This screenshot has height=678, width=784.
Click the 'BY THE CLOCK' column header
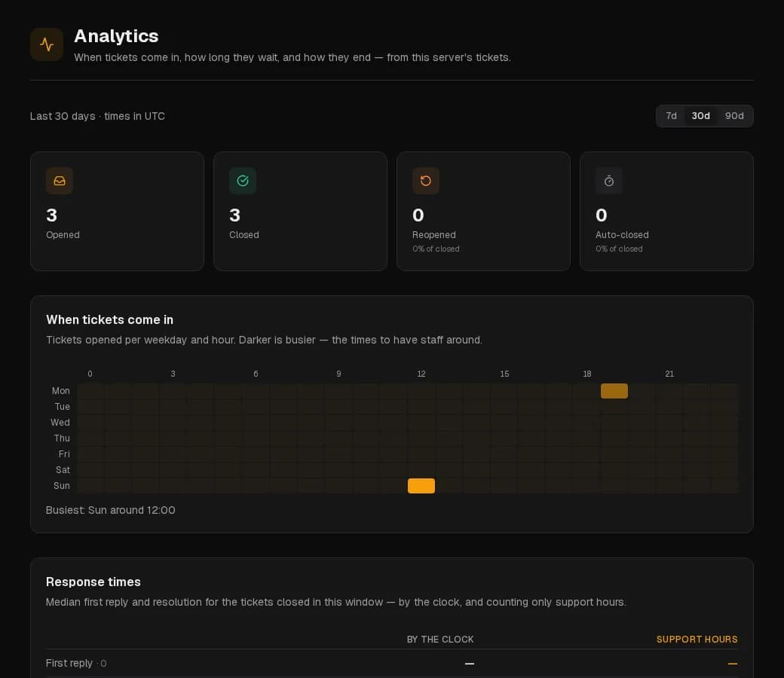click(440, 640)
